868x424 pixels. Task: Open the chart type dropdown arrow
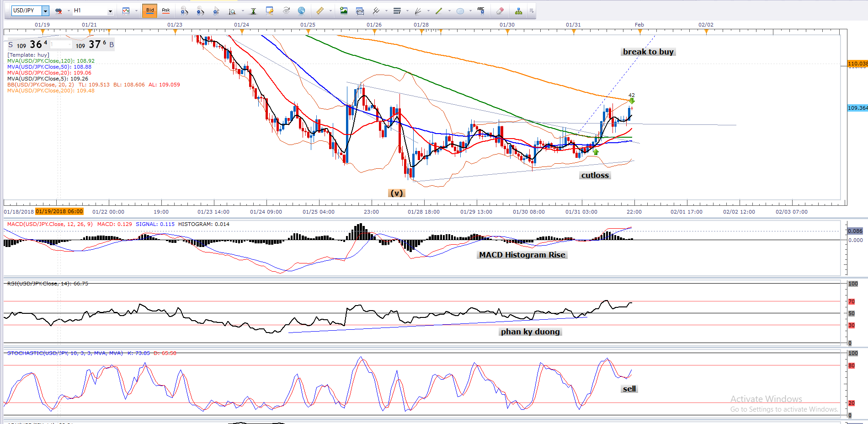(136, 11)
